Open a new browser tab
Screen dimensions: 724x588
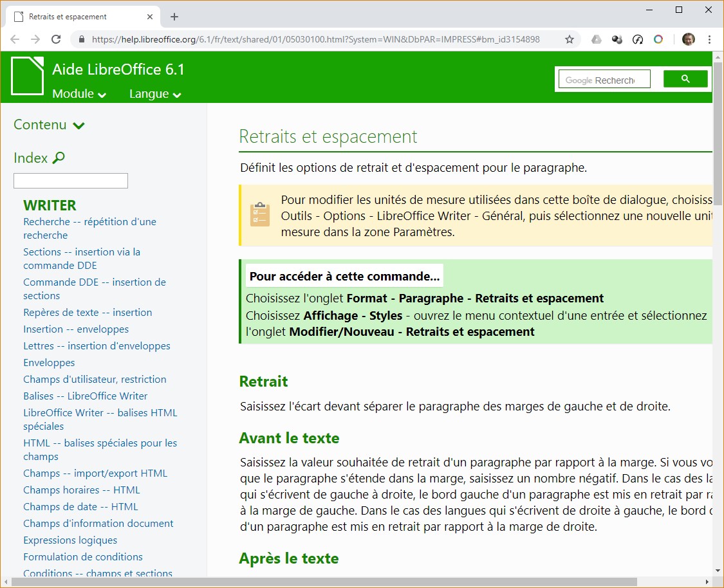(174, 17)
